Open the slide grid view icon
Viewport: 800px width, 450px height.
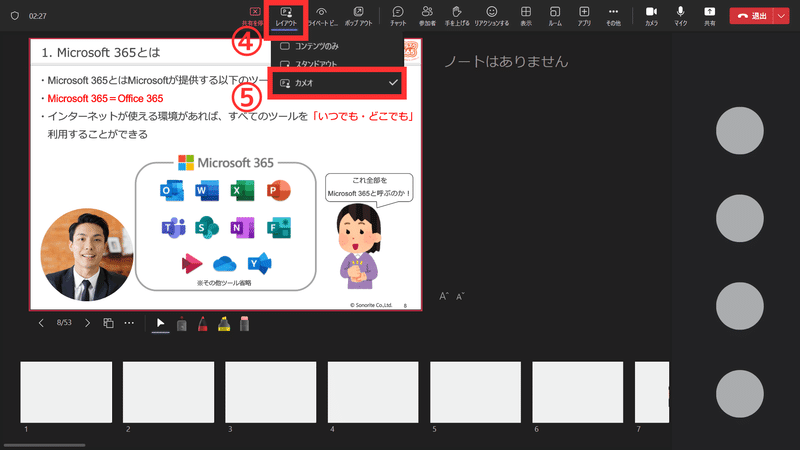(x=108, y=323)
